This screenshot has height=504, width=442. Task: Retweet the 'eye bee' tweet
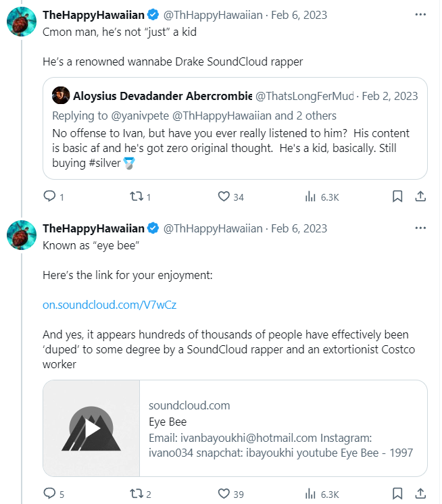tap(135, 494)
